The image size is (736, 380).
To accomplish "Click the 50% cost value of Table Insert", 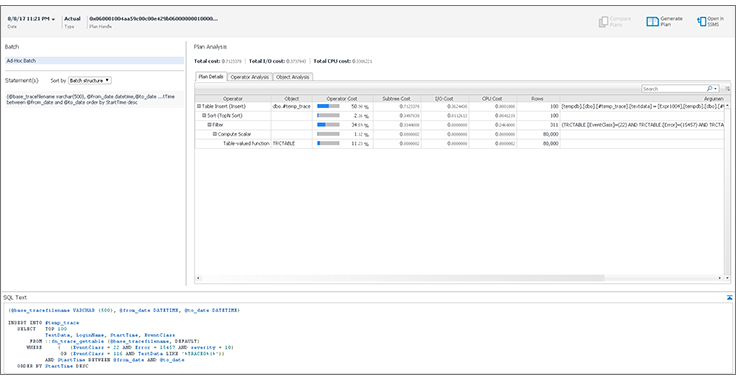I will pyautogui.click(x=360, y=107).
